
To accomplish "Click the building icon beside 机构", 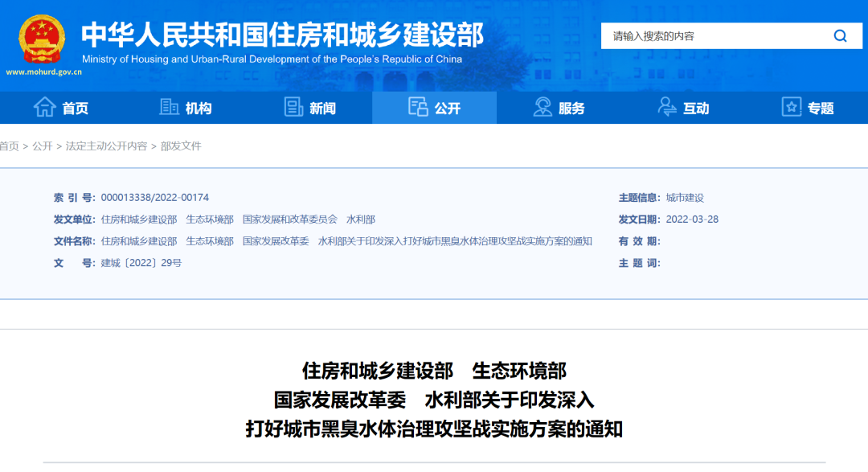I will point(170,107).
